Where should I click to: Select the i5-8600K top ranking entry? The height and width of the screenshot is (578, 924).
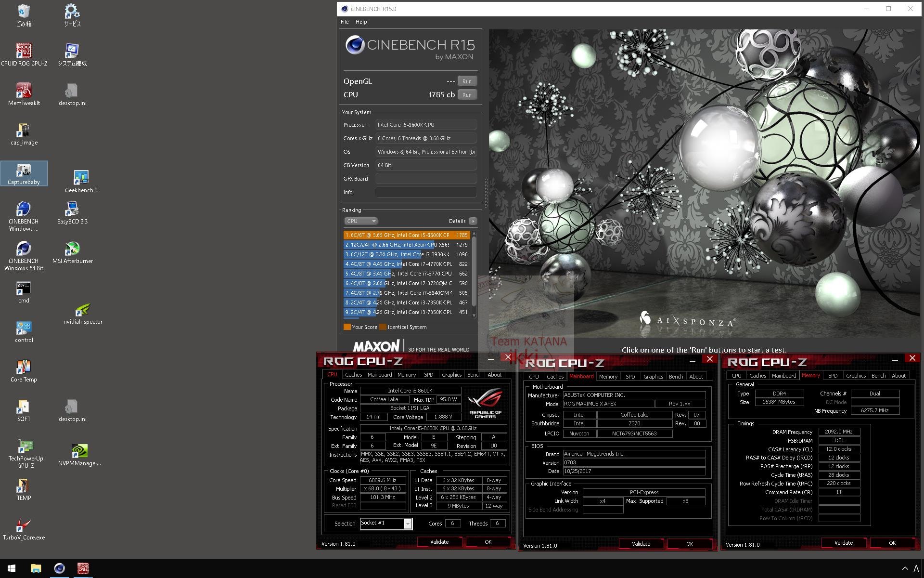[407, 235]
